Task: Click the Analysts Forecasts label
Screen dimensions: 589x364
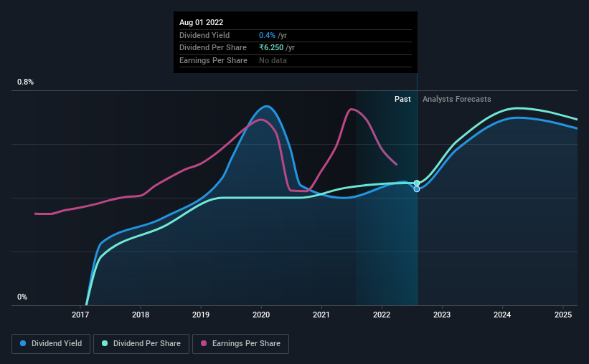Action: (x=456, y=99)
